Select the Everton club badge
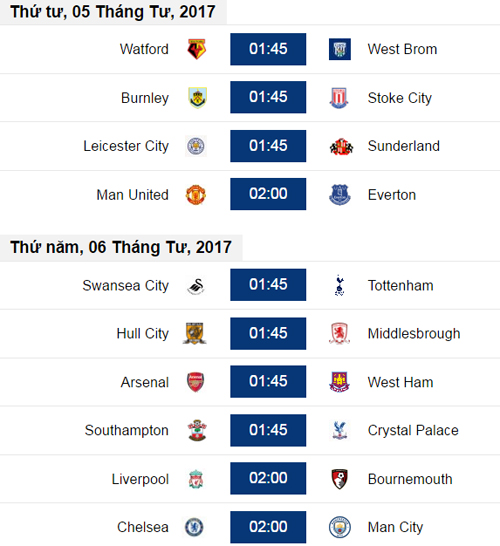 340,195
